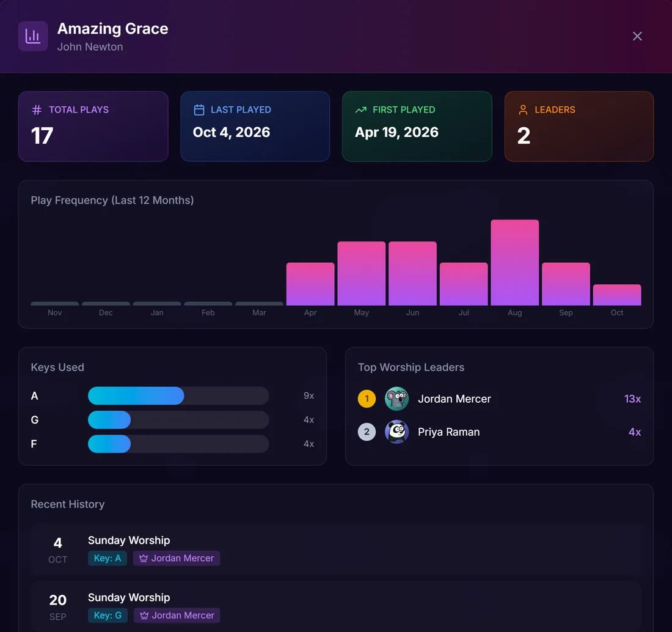Click the May bar in play frequency chart

point(361,274)
